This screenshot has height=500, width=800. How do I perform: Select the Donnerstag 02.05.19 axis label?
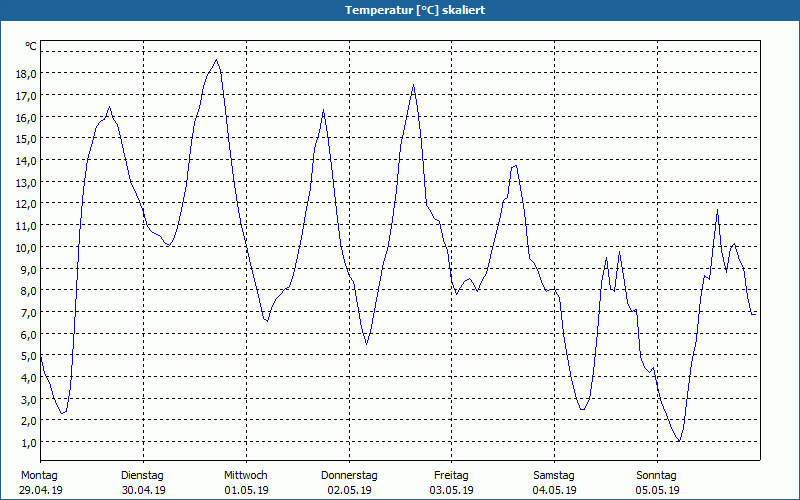point(349,483)
